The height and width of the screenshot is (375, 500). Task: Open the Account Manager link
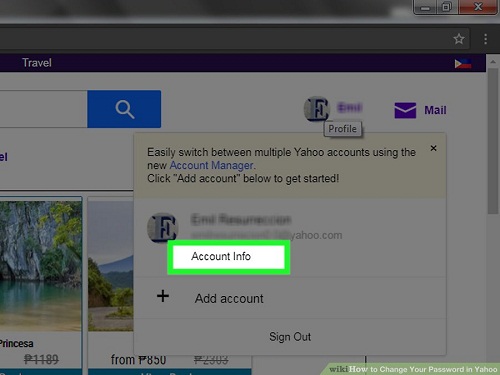(212, 165)
